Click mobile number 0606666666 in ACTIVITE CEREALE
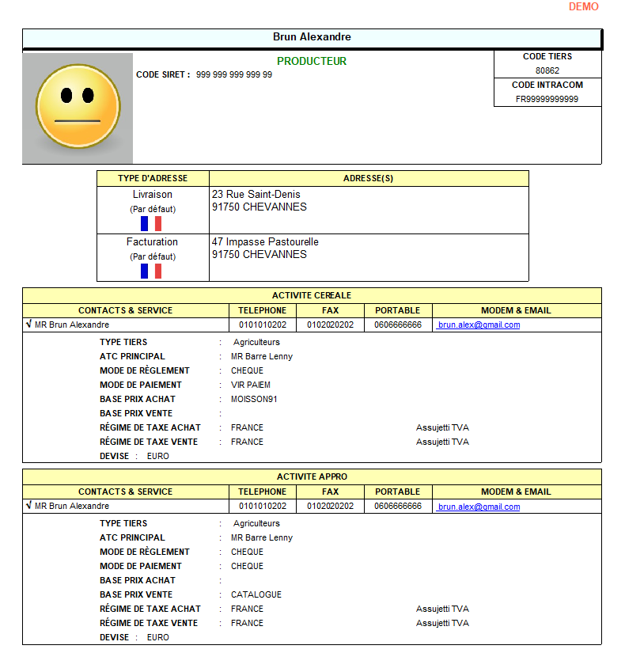Image resolution: width=625 pixels, height=672 pixels. pos(398,325)
